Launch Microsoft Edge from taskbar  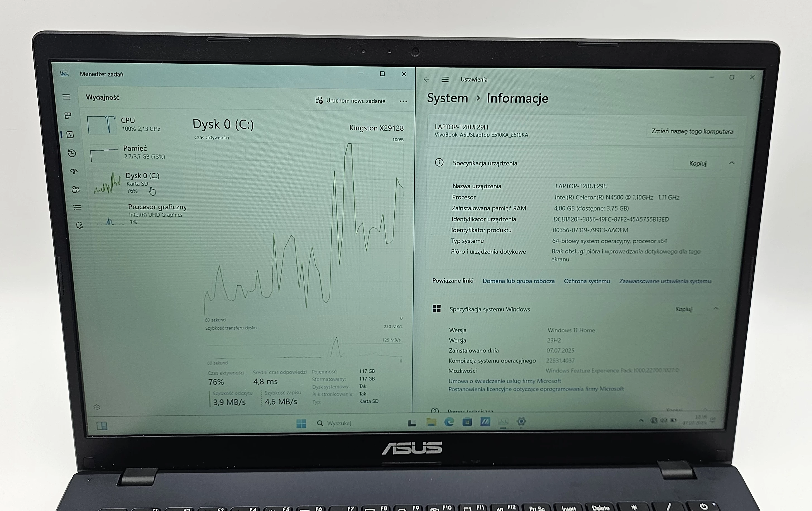pos(450,422)
